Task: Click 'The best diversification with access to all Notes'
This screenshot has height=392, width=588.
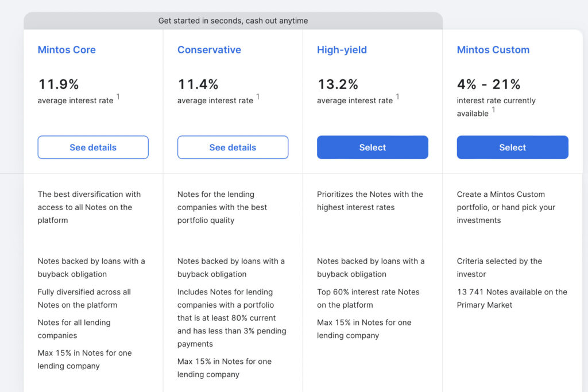Action: [x=89, y=207]
